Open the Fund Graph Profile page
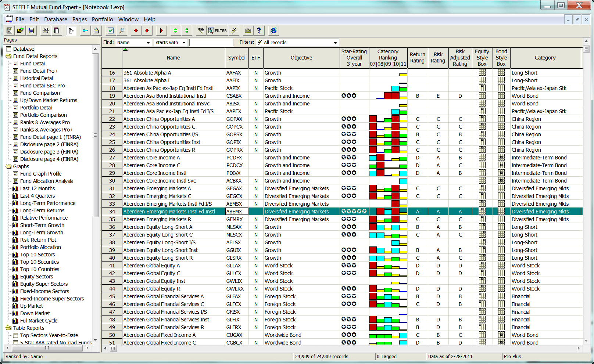Viewport: 594px width, 364px height. click(40, 174)
